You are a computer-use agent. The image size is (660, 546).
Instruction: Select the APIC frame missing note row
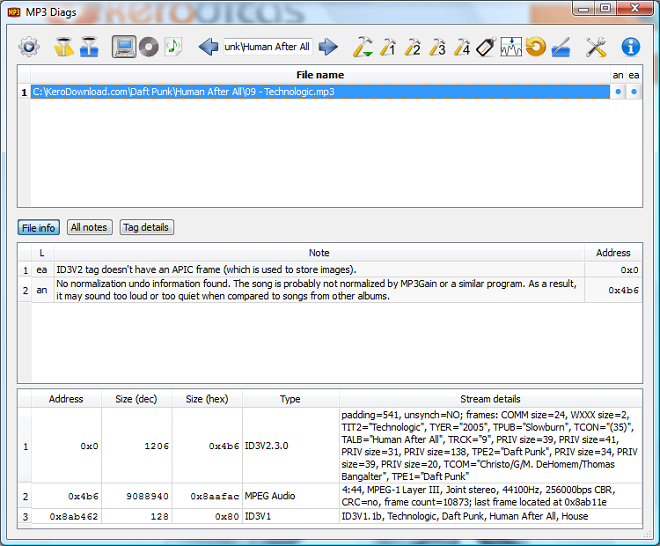319,270
